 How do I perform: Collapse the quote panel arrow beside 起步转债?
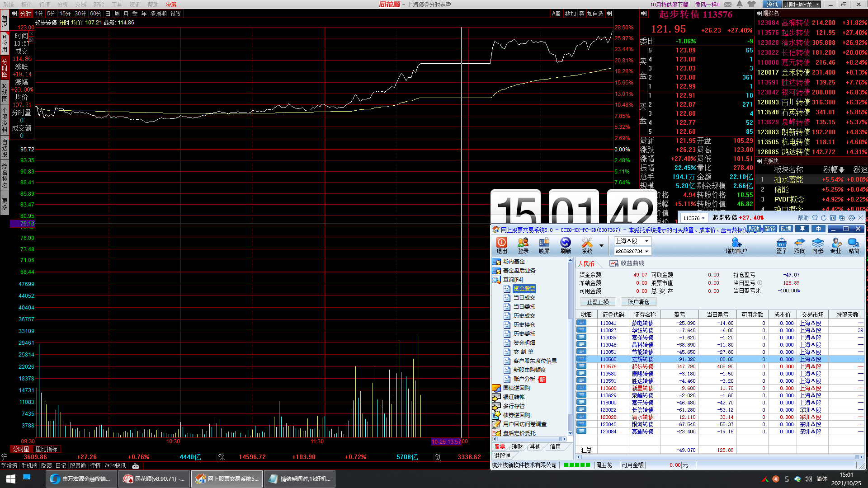[x=643, y=14]
